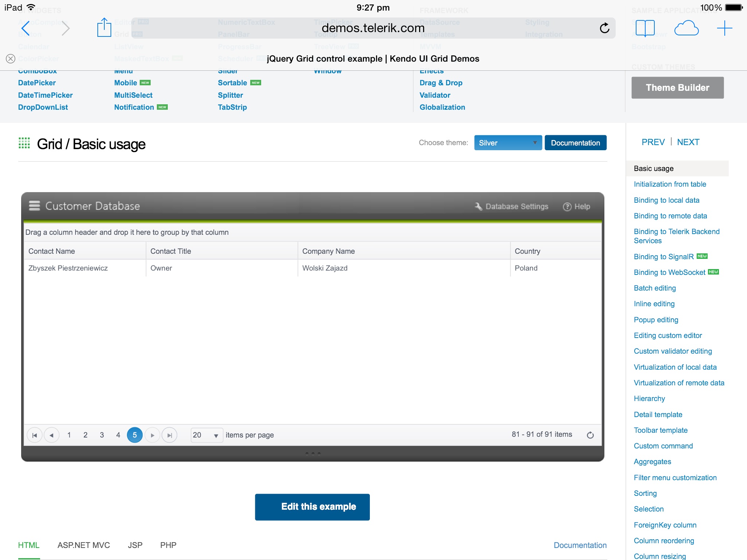Reload the page from address bar
Viewport: 747px width, 560px height.
tap(604, 28)
